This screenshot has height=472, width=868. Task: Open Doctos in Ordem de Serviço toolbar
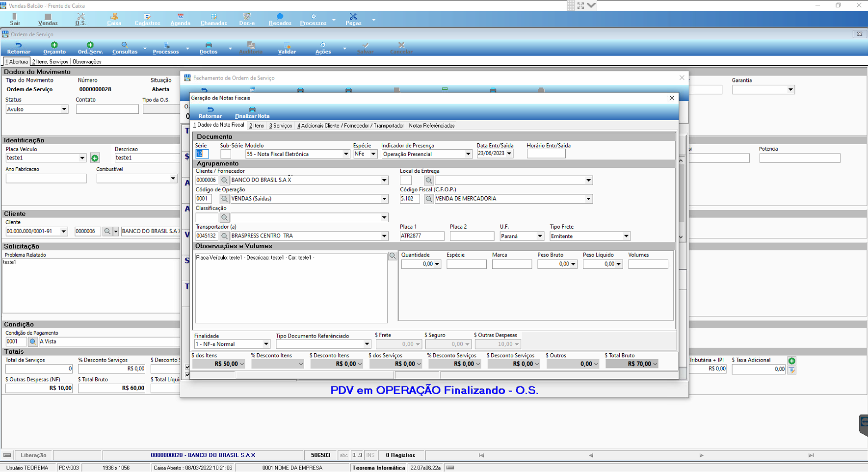point(209,48)
